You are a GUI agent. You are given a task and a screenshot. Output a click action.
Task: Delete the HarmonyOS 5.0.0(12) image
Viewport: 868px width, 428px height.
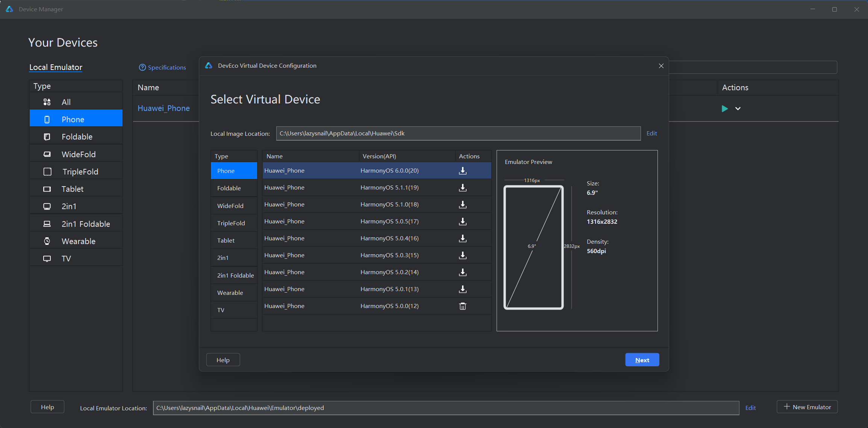click(463, 306)
